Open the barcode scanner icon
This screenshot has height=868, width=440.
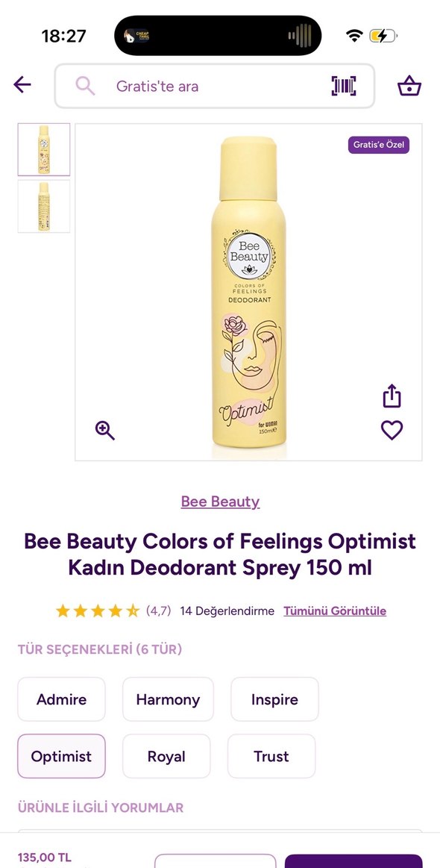click(x=344, y=86)
